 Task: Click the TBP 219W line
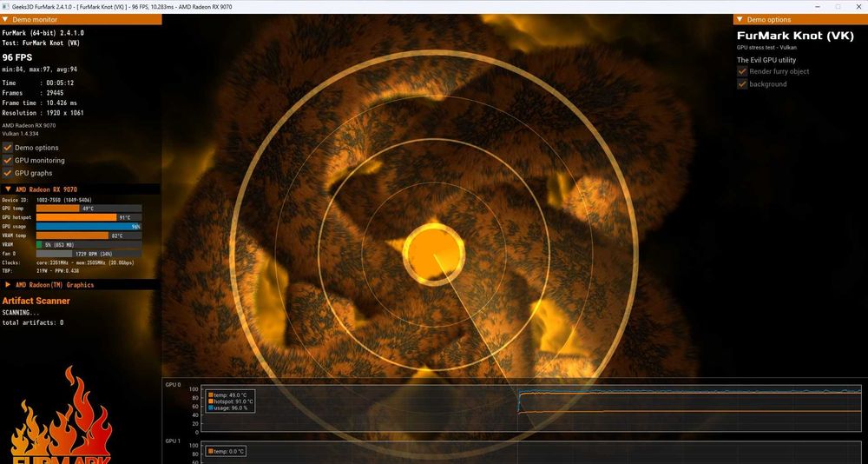pyautogui.click(x=41, y=271)
